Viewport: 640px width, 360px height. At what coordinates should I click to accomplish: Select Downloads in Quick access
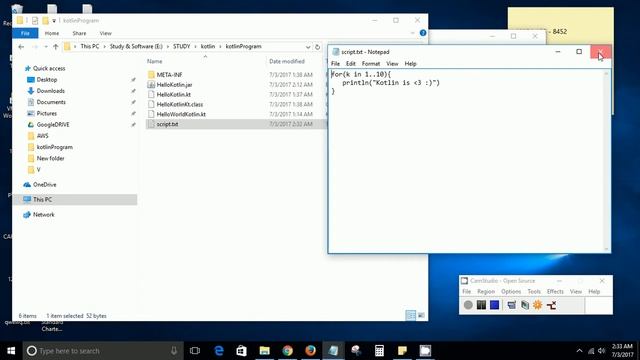click(50, 91)
